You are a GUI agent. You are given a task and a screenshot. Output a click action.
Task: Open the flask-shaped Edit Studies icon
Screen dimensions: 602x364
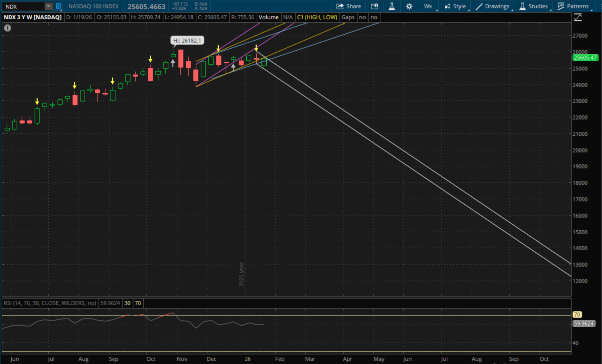tap(392, 6)
